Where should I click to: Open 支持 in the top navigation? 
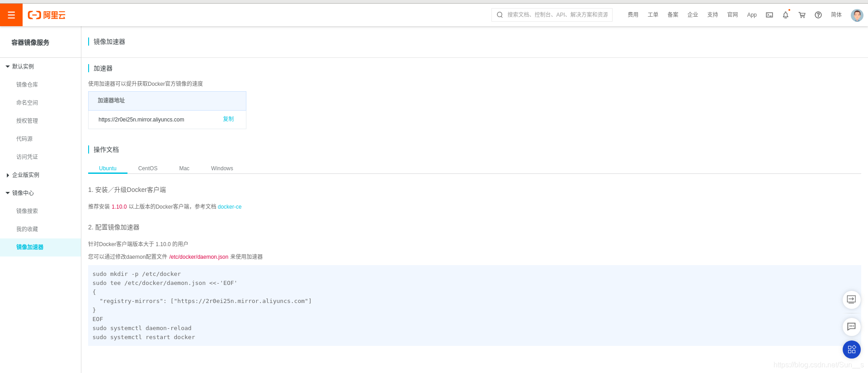pos(712,15)
